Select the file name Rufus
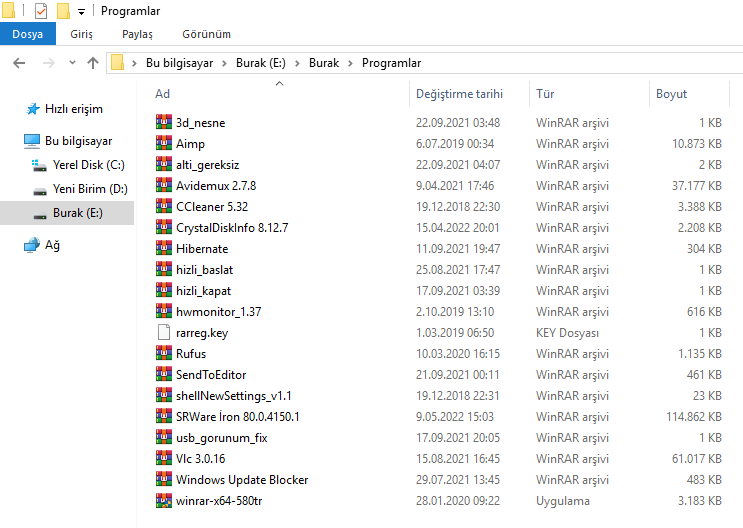The height and width of the screenshot is (528, 743). pyautogui.click(x=191, y=354)
